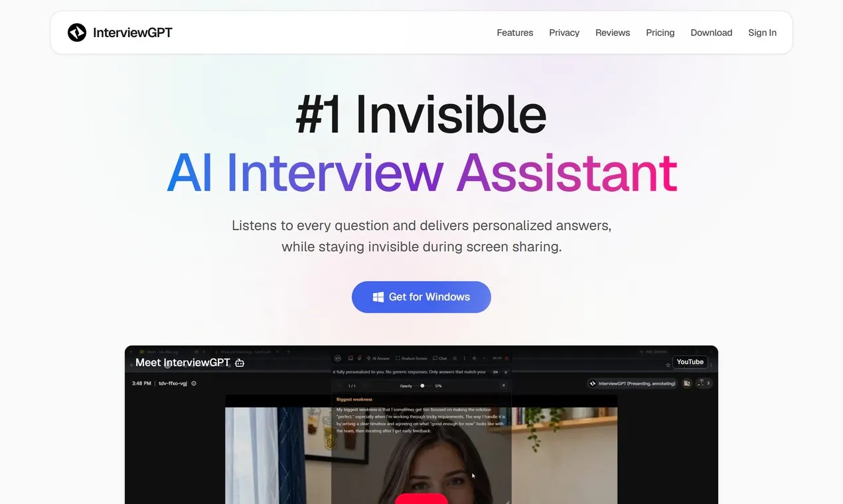Viewport: 843px width, 504px height.
Task: Open the Download nav link
Action: pyautogui.click(x=712, y=32)
